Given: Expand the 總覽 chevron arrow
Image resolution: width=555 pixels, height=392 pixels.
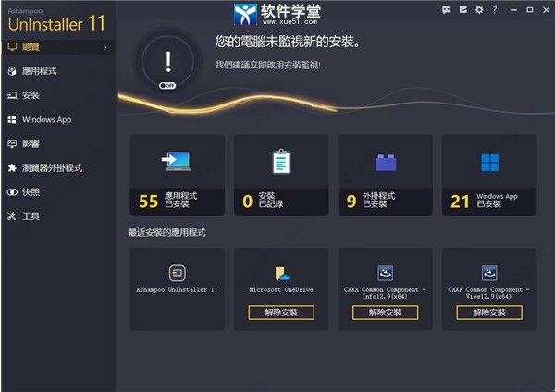Looking at the screenshot, I should coord(105,47).
